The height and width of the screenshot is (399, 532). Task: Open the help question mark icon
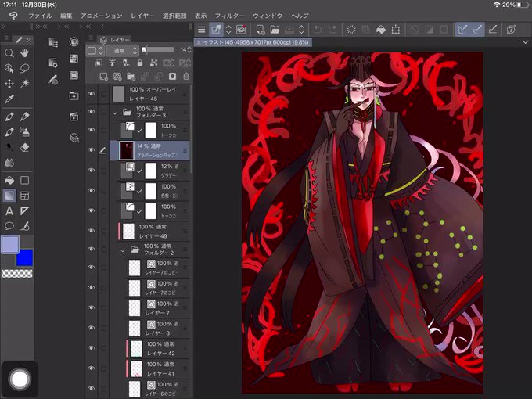(511, 30)
